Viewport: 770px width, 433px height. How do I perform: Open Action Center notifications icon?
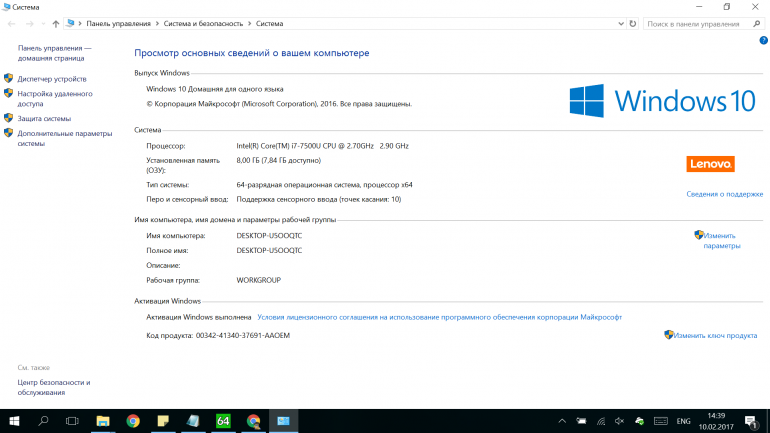tap(750, 421)
